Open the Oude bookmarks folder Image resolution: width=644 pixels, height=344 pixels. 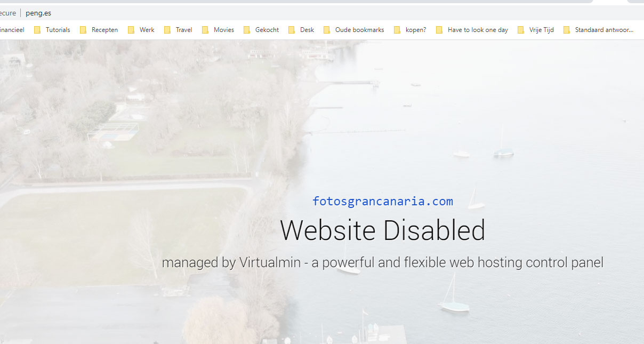coord(353,30)
